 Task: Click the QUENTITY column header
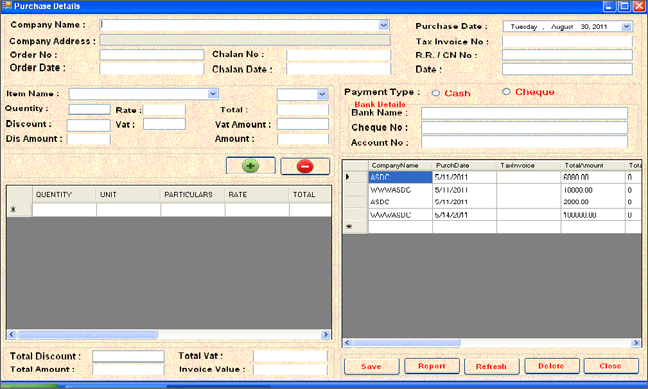point(64,194)
